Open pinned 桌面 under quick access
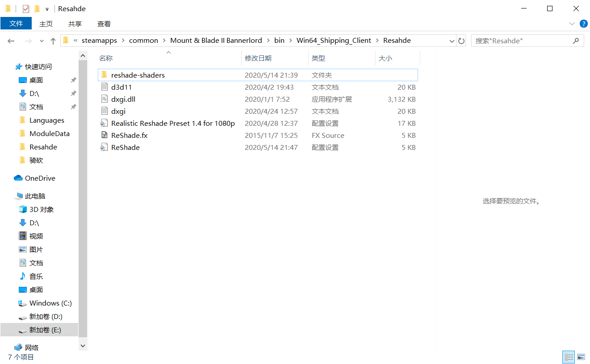 click(36, 80)
